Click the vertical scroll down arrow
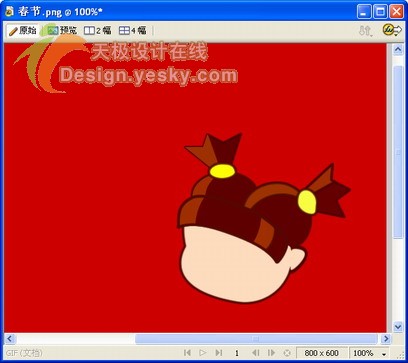Screen dimensions: 408x363 point(398,327)
